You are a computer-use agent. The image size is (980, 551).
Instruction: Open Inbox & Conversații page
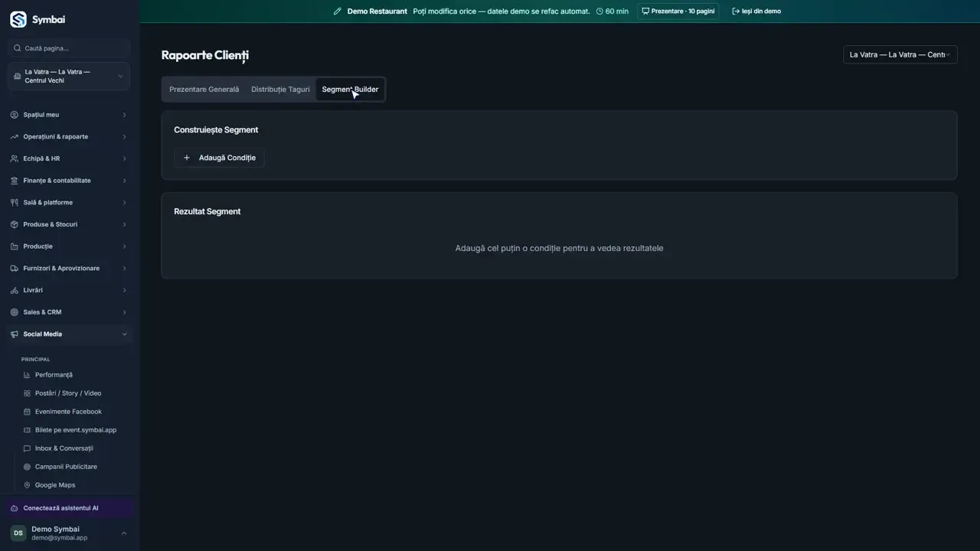pyautogui.click(x=64, y=448)
